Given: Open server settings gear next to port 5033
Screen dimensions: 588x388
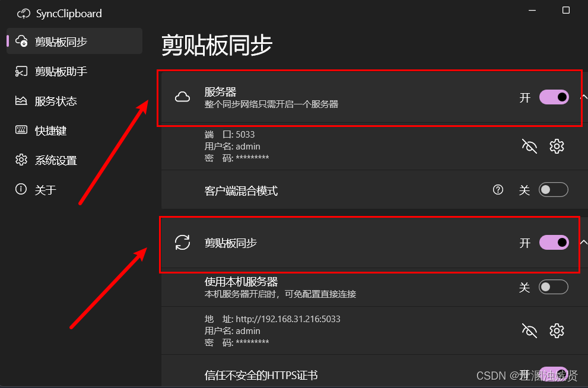Looking at the screenshot, I should pyautogui.click(x=557, y=146).
